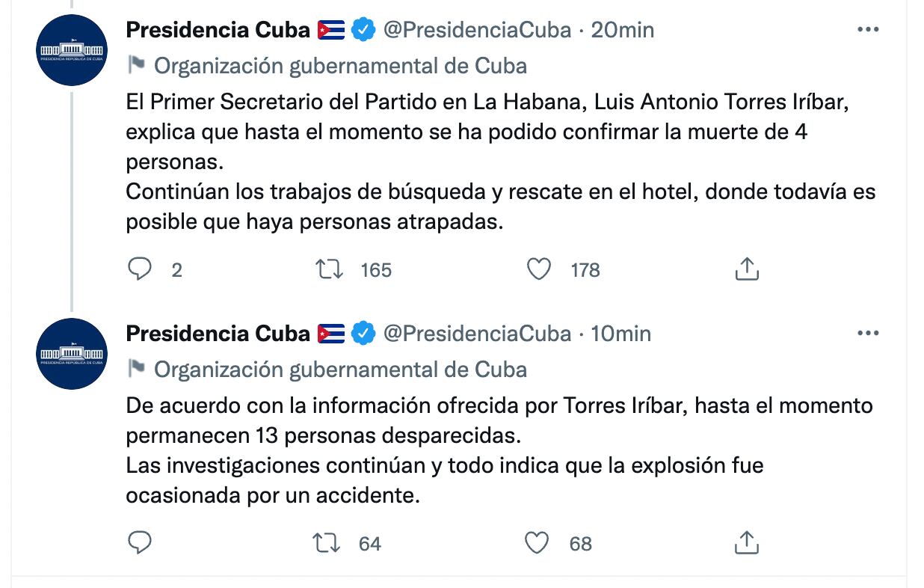Like the second tweet with 68 likes

pyautogui.click(x=538, y=543)
